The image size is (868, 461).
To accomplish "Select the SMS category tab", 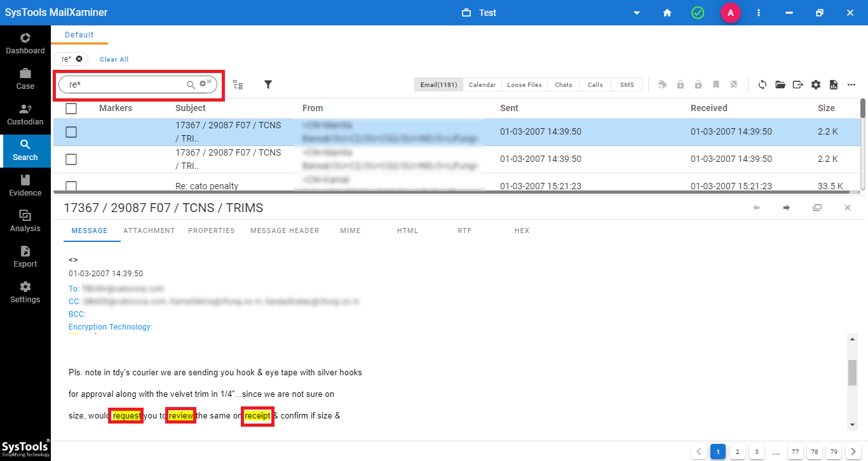I will click(627, 84).
